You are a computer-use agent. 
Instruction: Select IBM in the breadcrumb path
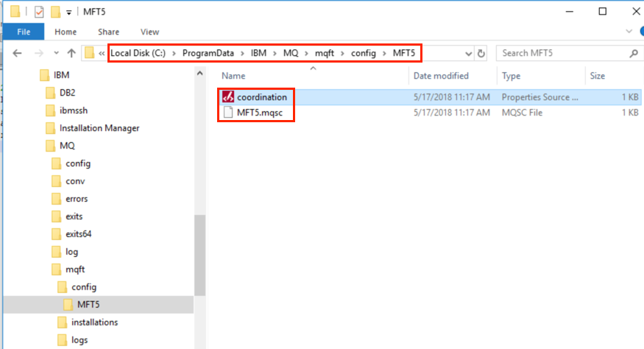click(x=258, y=53)
